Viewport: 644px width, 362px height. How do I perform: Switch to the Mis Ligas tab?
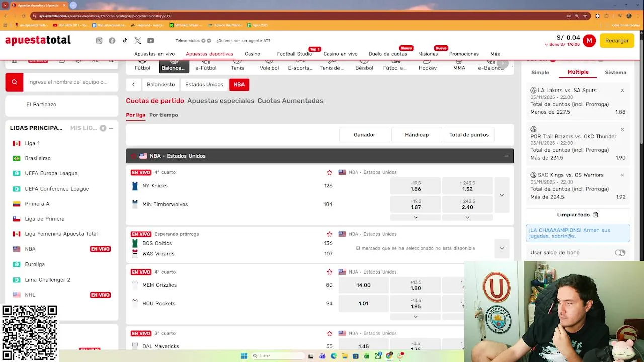tap(84, 128)
